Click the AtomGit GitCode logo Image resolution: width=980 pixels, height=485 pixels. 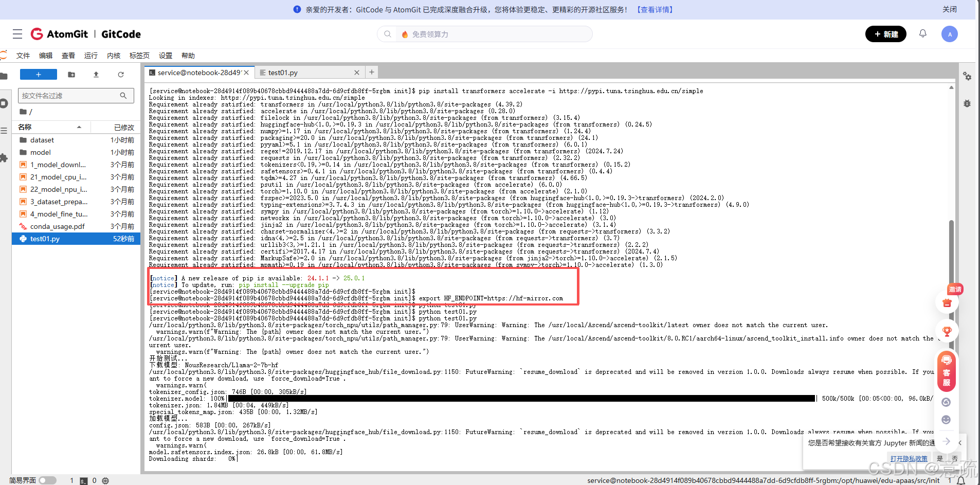(86, 34)
